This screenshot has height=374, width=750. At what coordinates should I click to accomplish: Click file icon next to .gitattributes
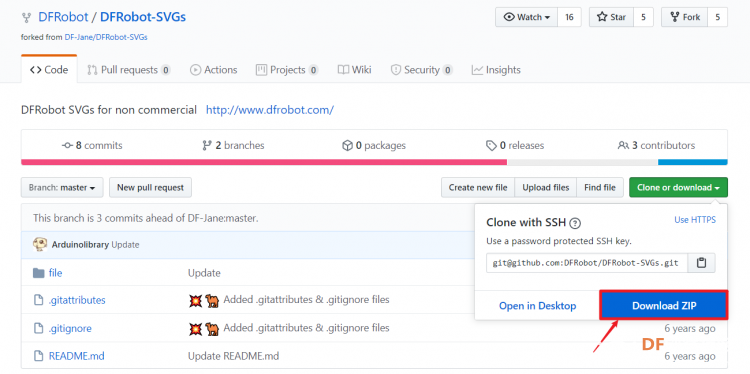click(x=38, y=300)
